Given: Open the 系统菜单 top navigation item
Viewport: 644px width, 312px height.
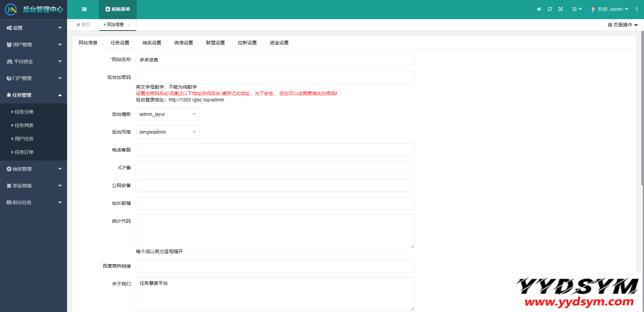Looking at the screenshot, I should [118, 9].
